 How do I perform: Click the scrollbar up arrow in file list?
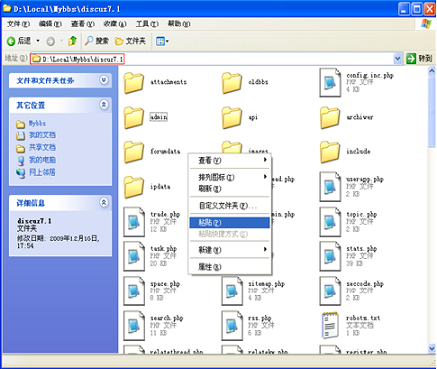pos(432,71)
